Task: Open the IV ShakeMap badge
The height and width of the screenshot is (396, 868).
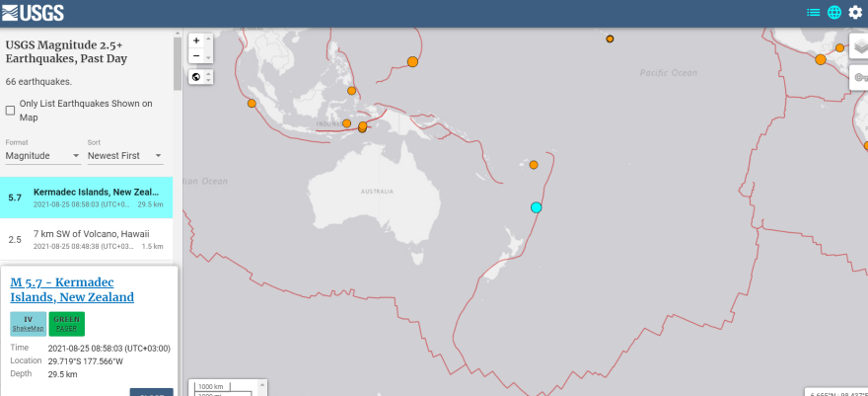Action: [28, 324]
